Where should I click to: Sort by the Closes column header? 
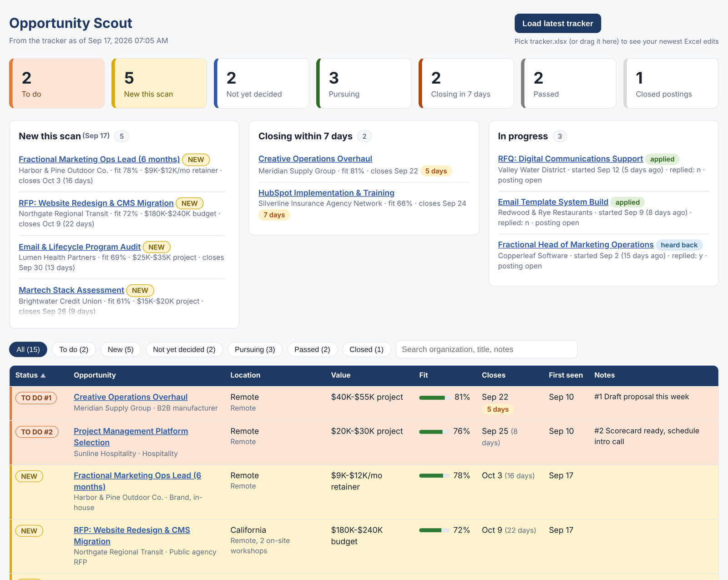494,375
